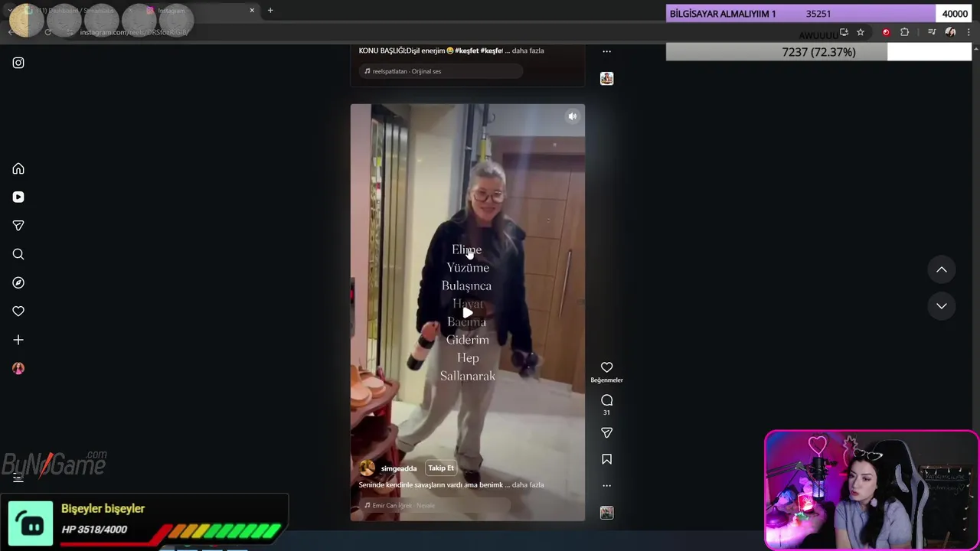The width and height of the screenshot is (980, 551).
Task: Click the 7237 (72.37%) progress bar
Action: (x=818, y=52)
